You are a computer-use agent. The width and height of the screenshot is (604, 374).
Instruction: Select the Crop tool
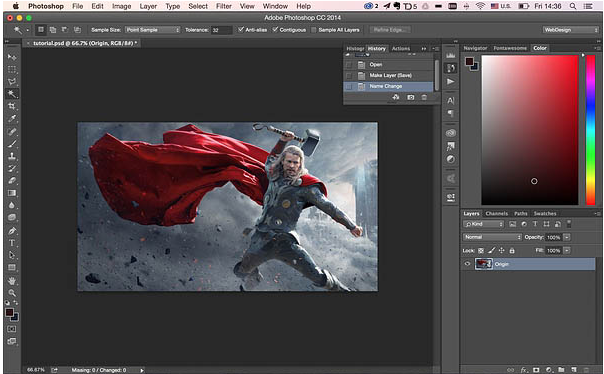pos(12,106)
